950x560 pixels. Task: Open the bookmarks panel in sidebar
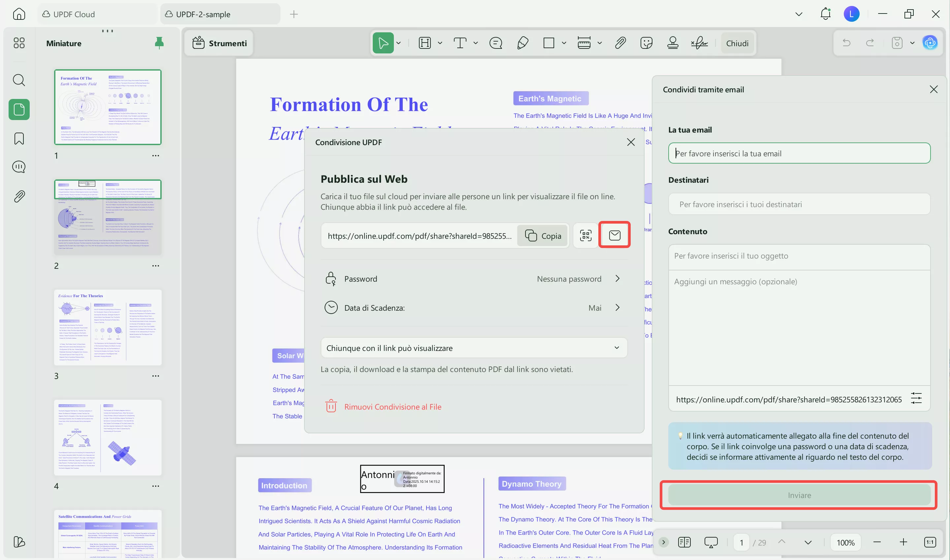[19, 139]
